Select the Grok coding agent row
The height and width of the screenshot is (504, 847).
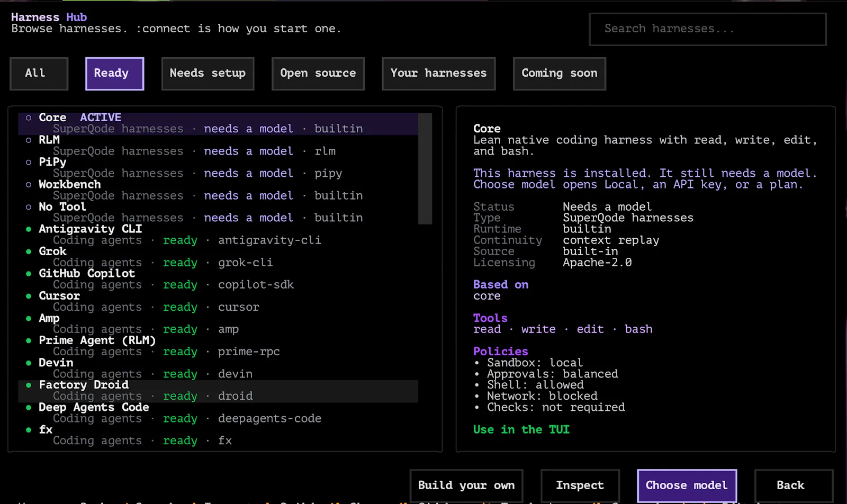(218, 257)
